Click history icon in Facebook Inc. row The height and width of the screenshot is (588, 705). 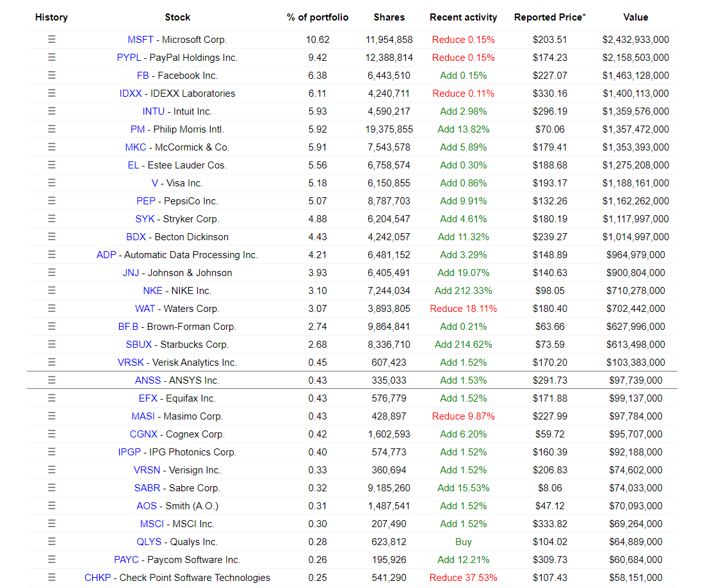click(52, 76)
